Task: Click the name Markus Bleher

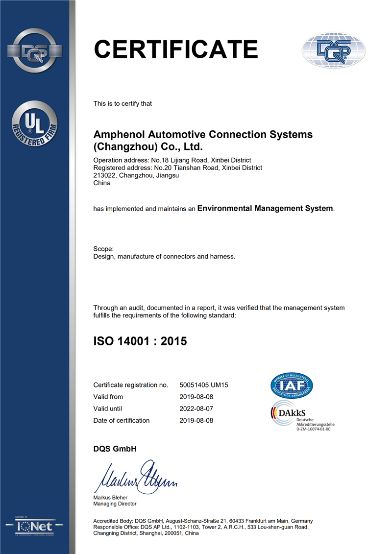Action: pyautogui.click(x=110, y=498)
